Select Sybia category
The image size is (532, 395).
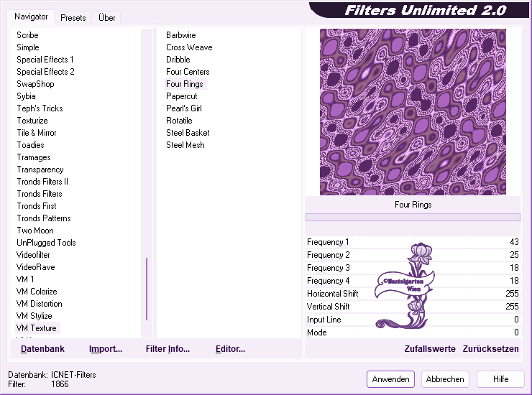[x=26, y=96]
